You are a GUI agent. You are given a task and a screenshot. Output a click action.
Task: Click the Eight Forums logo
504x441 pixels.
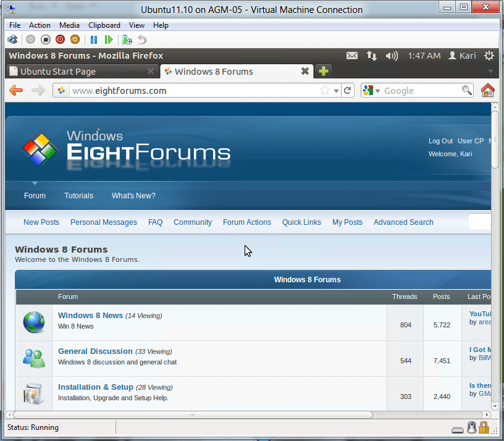[127, 149]
